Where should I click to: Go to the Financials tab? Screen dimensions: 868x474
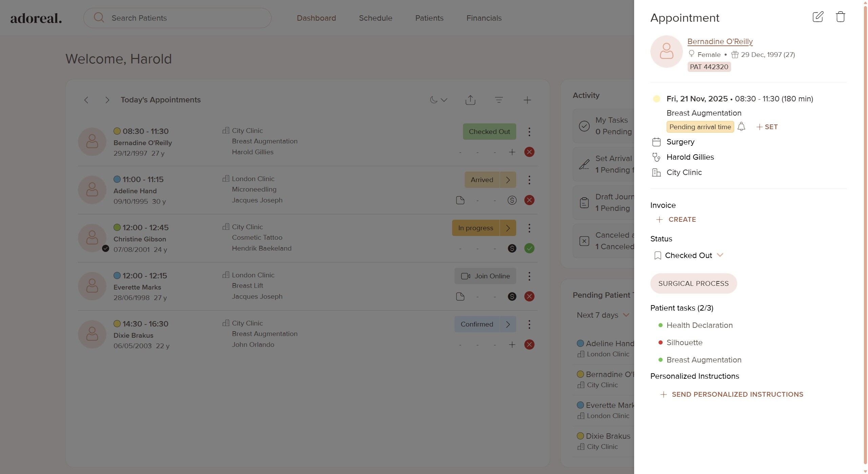pyautogui.click(x=484, y=18)
